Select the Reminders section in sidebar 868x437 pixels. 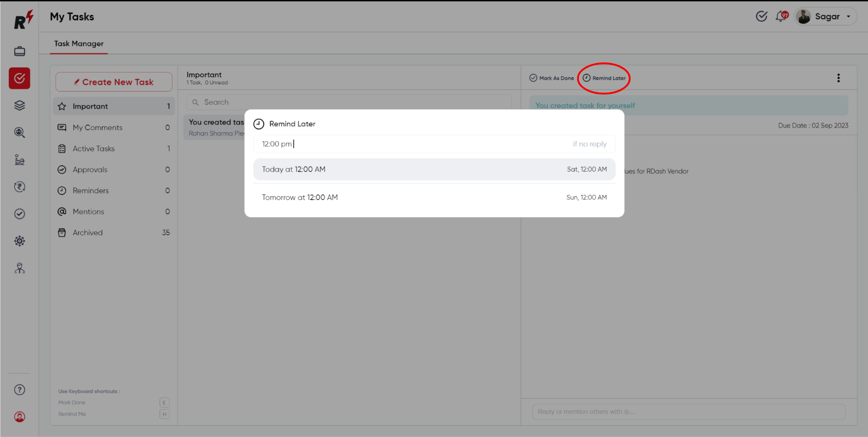(x=91, y=191)
